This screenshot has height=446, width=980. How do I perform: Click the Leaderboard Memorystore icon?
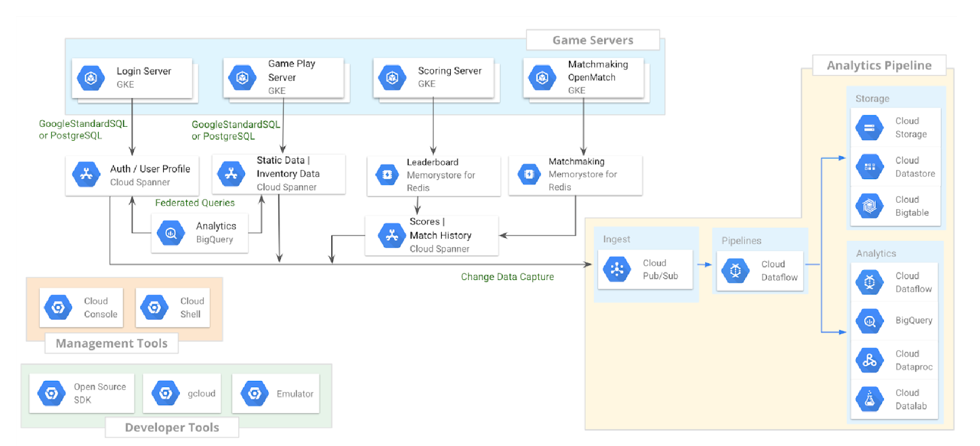pos(387,175)
